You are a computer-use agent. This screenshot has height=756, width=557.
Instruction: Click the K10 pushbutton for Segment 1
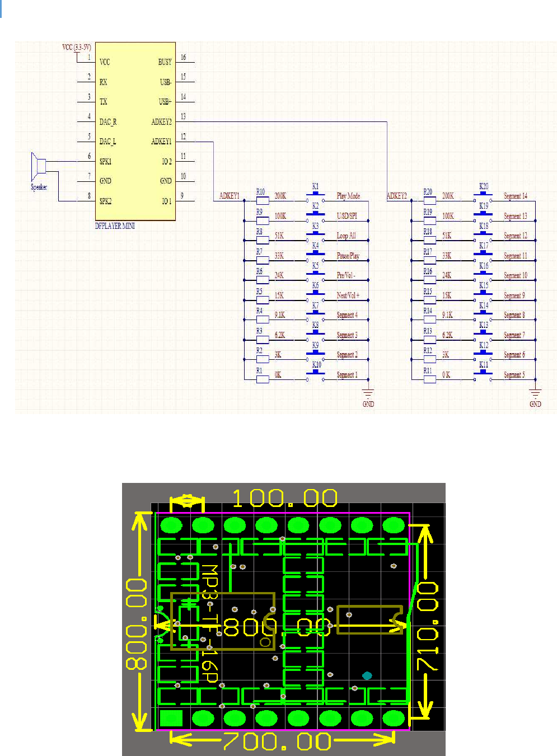point(315,375)
